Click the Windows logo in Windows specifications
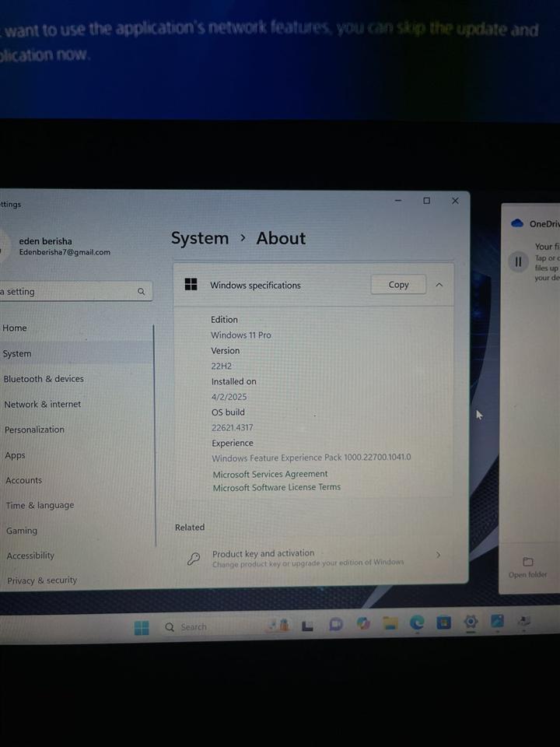The image size is (560, 747). click(191, 285)
